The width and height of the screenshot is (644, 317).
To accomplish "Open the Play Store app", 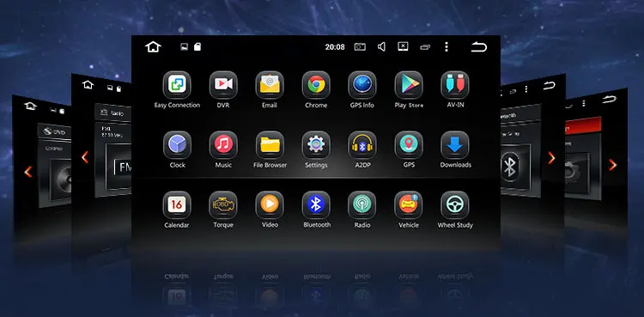I will 409,85.
